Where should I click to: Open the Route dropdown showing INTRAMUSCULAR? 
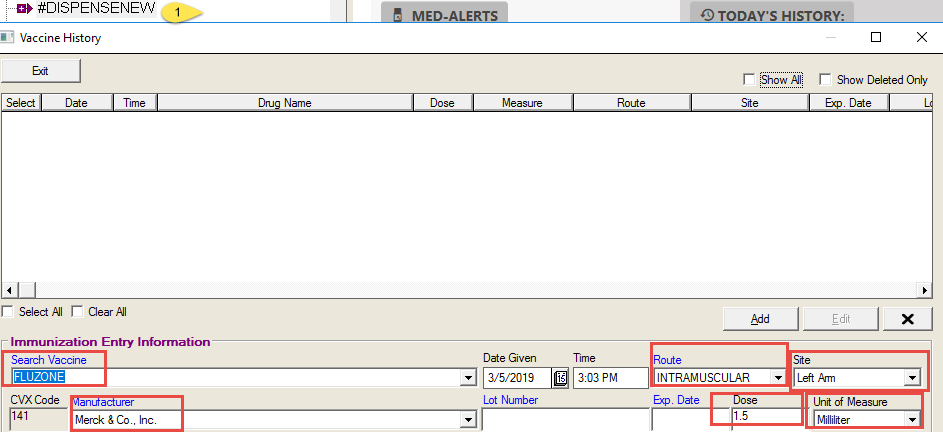778,378
